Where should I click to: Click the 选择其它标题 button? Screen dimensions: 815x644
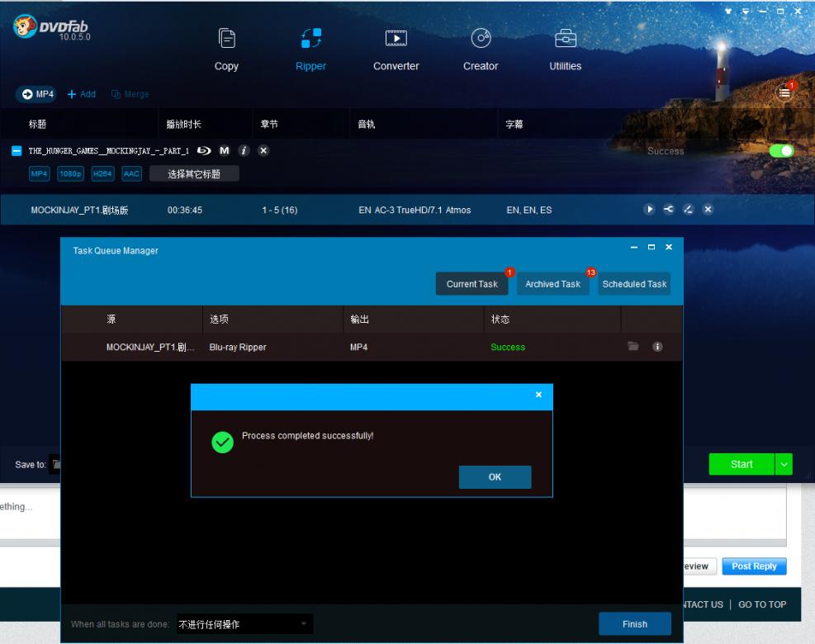pyautogui.click(x=194, y=173)
